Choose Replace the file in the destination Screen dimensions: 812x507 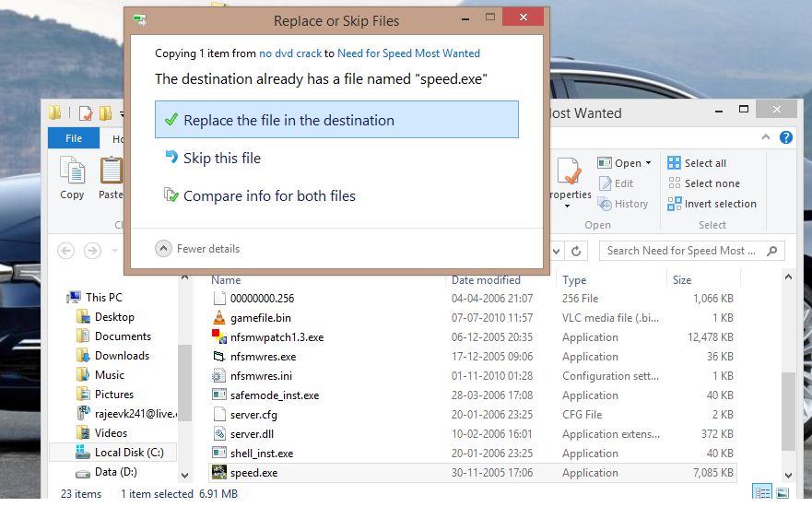coord(336,120)
